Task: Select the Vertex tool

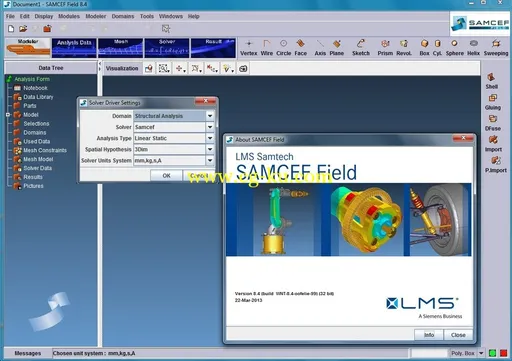Action: [249, 48]
